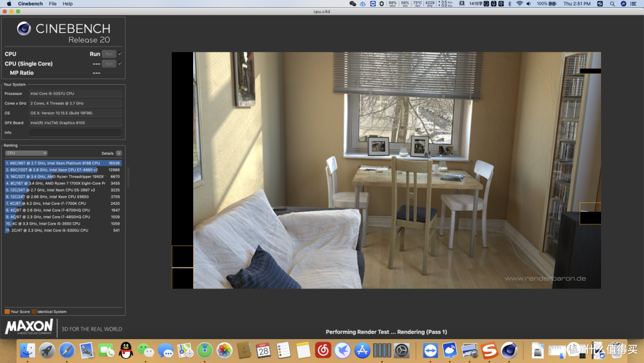Open TeamViewer icon in Dock
This screenshot has width=644, height=363.
click(431, 350)
